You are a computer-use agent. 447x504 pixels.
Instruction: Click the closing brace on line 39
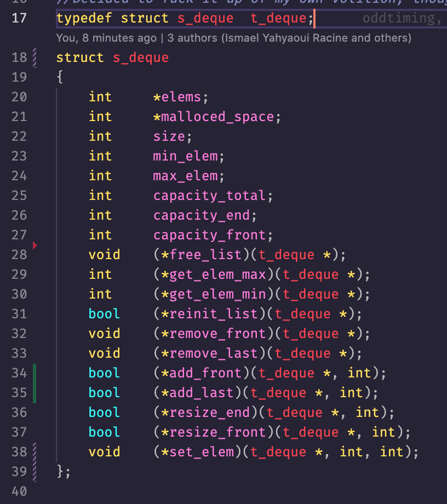tap(60, 472)
